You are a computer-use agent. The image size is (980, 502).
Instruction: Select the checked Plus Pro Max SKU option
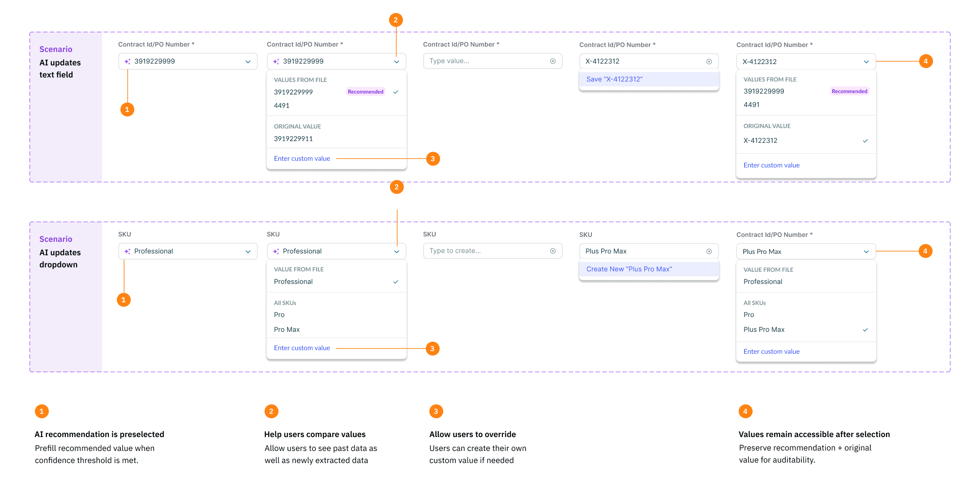click(806, 330)
